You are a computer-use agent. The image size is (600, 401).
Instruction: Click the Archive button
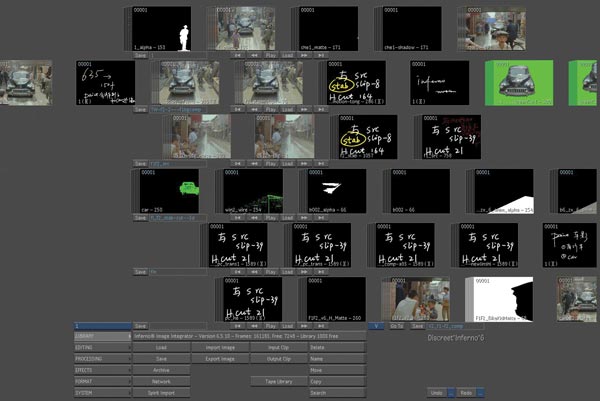tap(161, 369)
